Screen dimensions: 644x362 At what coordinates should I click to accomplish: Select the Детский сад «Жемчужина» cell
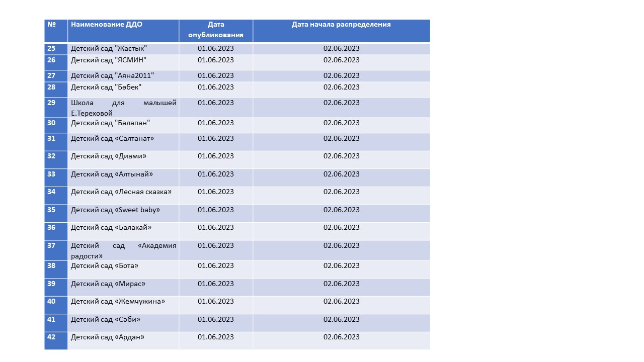(x=118, y=302)
